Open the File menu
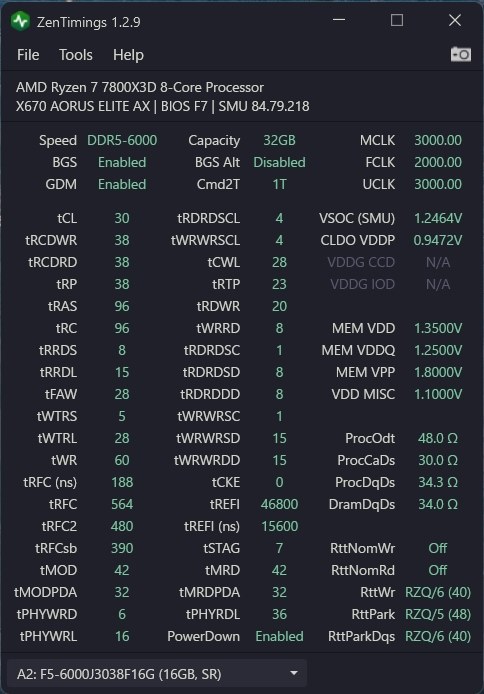 28,55
